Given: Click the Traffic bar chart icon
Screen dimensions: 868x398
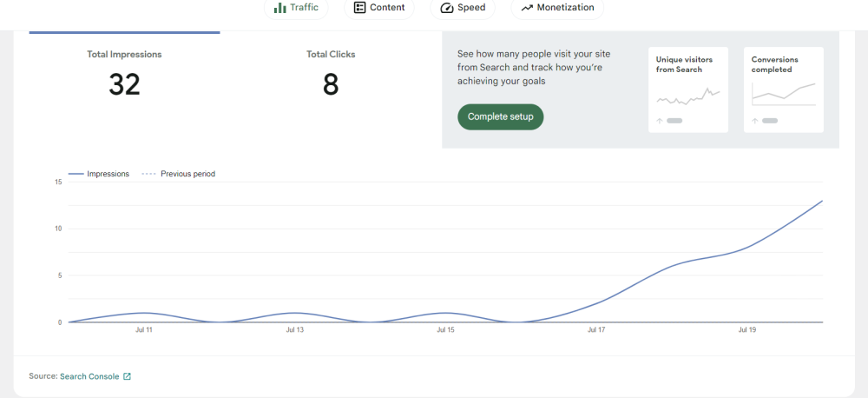Looking at the screenshot, I should (x=280, y=8).
